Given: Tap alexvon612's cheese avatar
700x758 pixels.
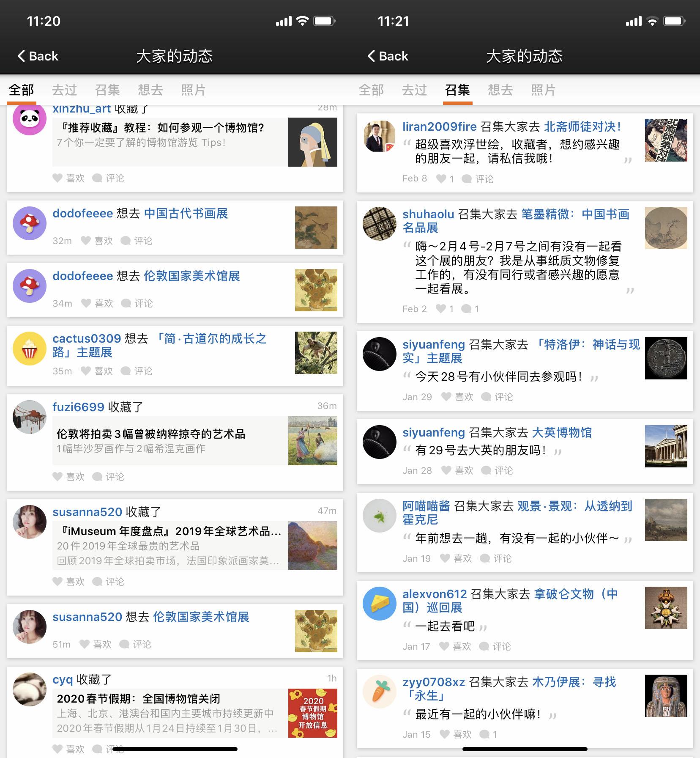Looking at the screenshot, I should [380, 604].
